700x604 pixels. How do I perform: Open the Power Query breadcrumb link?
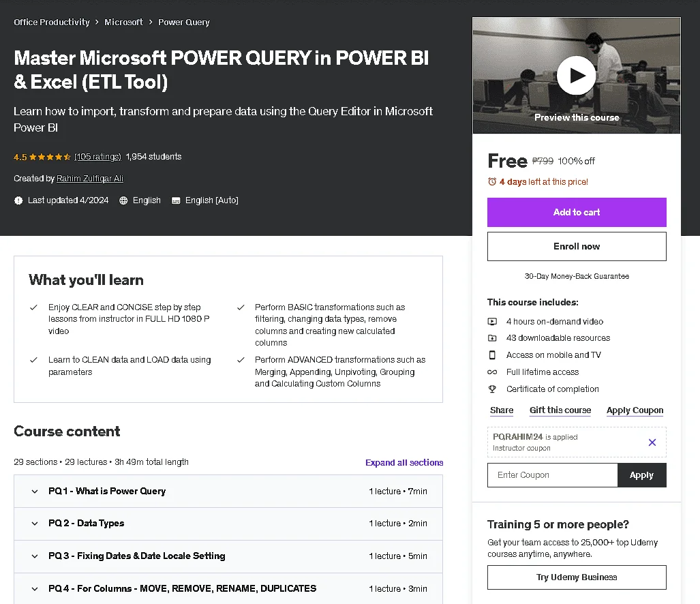point(184,22)
